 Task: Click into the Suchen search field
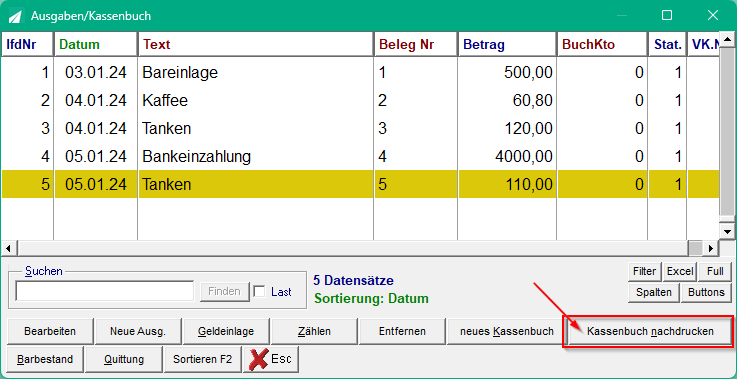coord(104,291)
